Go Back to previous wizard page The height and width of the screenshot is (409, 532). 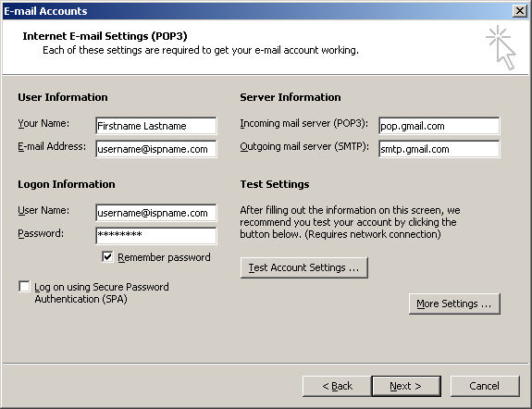tap(337, 386)
